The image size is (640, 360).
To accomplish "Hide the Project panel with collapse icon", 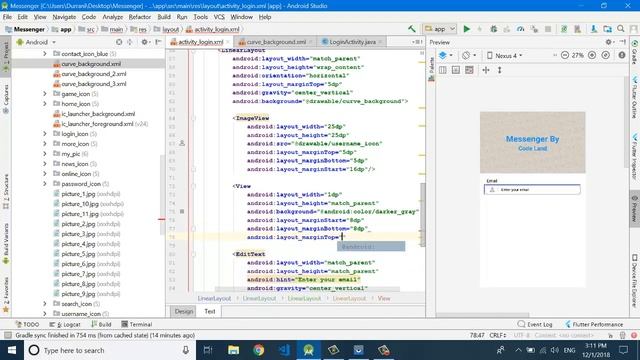I will tap(158, 42).
